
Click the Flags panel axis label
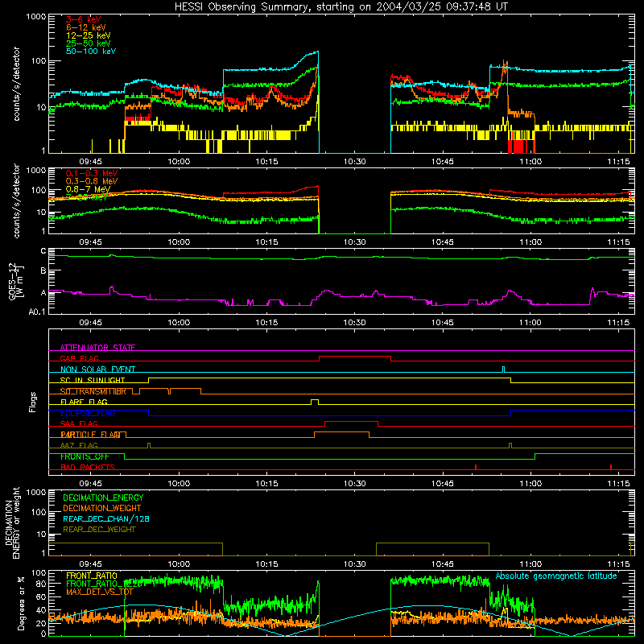tap(33, 402)
